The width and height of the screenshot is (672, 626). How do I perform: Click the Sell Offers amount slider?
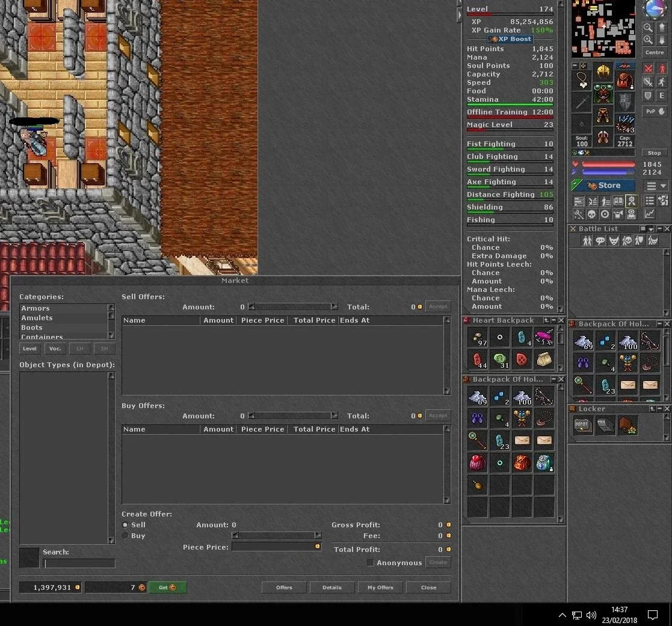click(x=293, y=306)
